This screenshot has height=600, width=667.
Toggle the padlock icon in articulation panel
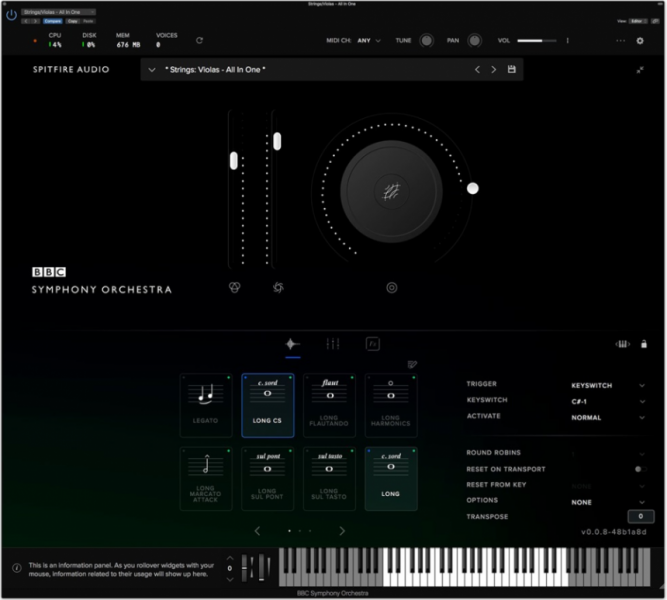point(644,344)
